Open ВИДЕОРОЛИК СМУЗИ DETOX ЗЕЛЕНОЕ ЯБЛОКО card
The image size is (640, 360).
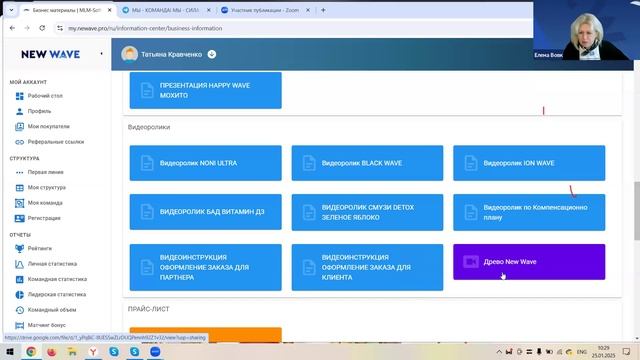(x=367, y=212)
